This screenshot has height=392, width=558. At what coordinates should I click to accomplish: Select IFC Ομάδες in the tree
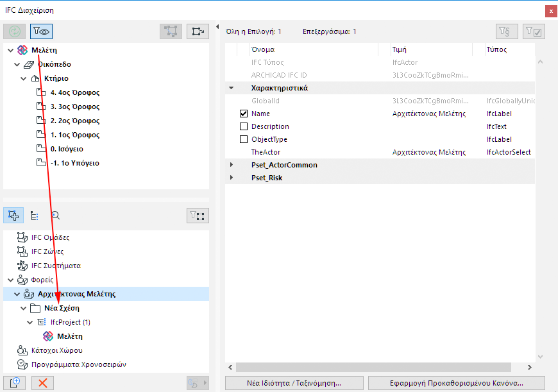tap(50, 237)
